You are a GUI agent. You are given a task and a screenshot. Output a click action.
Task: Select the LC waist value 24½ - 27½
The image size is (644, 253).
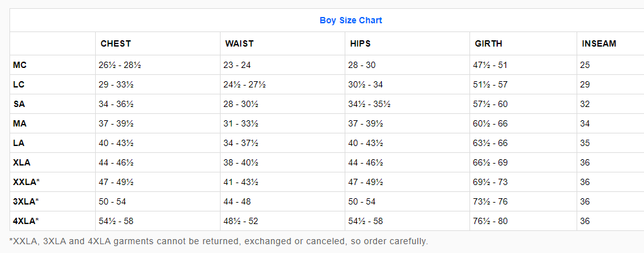244,84
